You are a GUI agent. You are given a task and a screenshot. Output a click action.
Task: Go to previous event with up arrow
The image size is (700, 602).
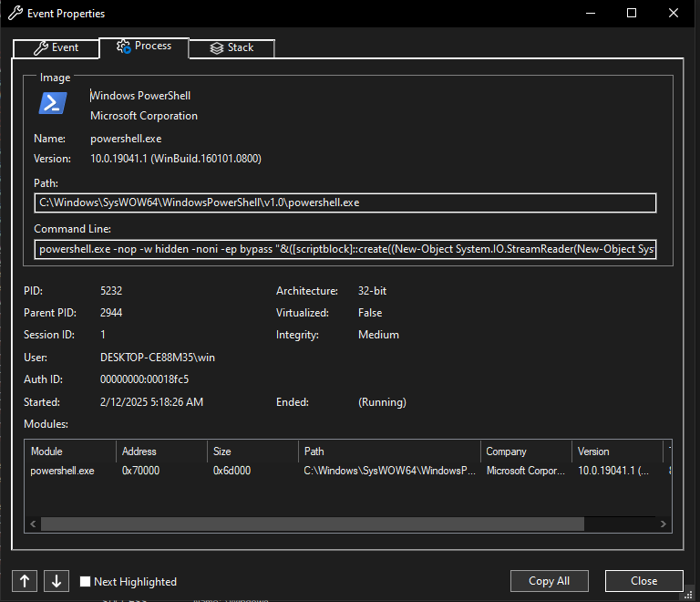pos(25,581)
